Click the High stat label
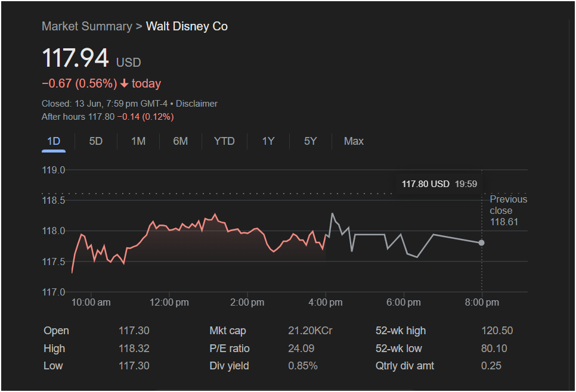The image size is (576, 392). click(x=54, y=349)
